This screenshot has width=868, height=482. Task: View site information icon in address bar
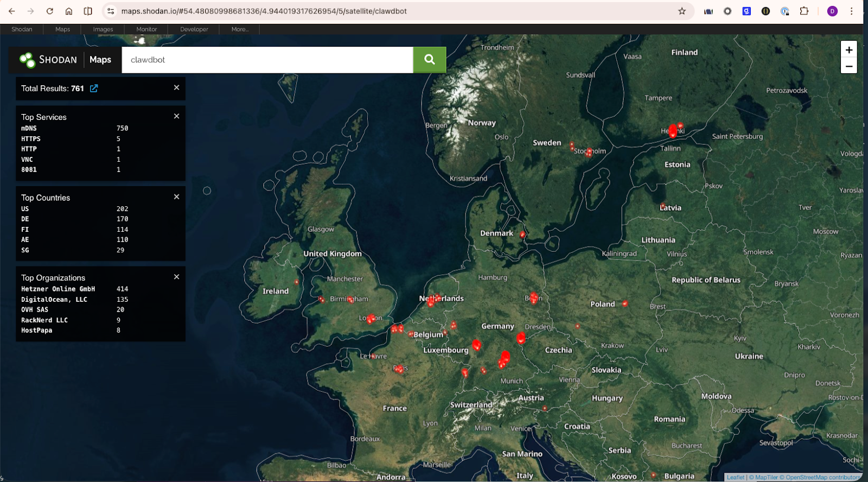click(111, 11)
